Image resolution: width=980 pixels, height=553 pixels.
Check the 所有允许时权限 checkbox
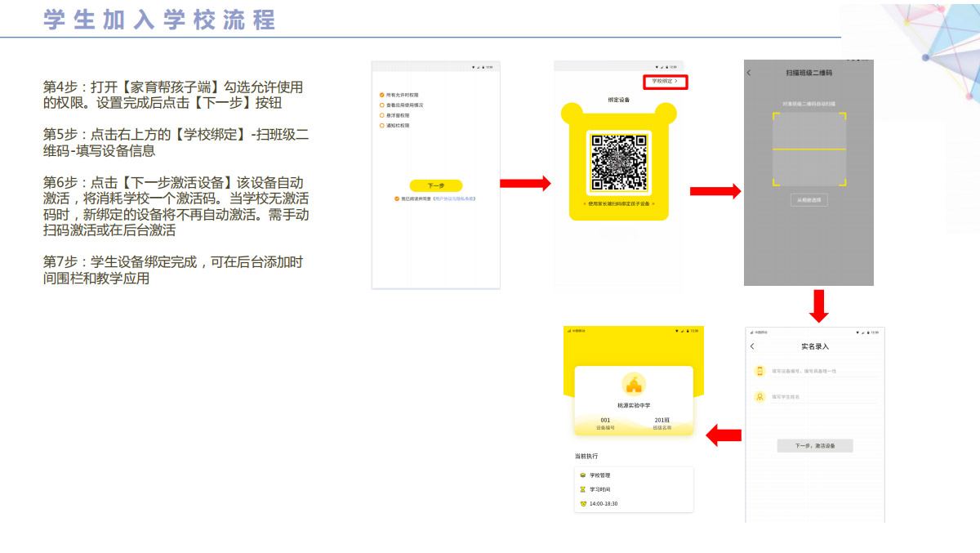[381, 95]
